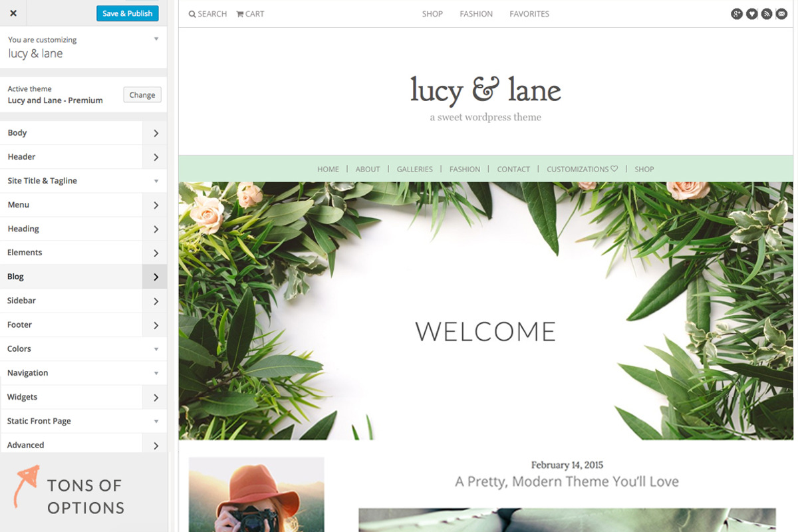
Task: Click the email envelope icon
Action: pos(781,14)
